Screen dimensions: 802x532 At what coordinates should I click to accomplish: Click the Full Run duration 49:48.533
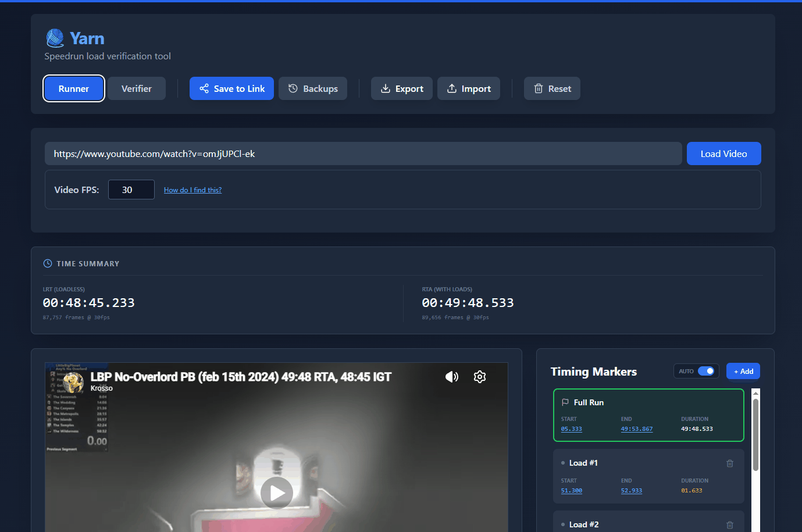tap(697, 429)
